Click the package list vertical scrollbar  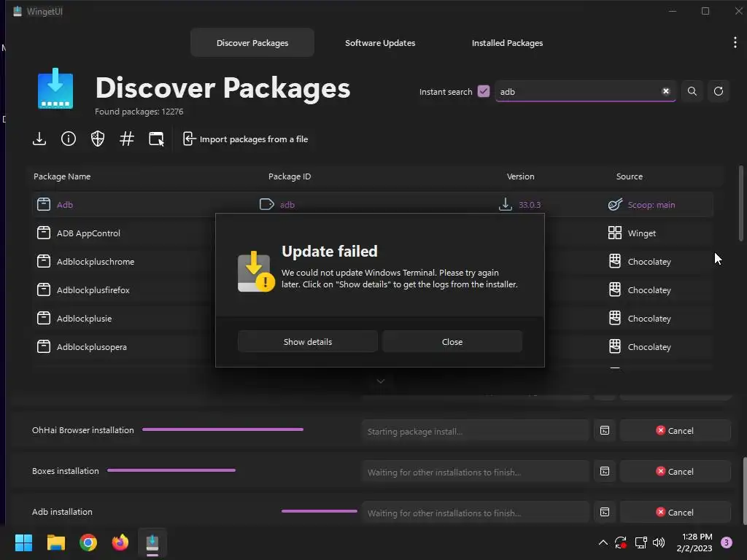coord(741,203)
